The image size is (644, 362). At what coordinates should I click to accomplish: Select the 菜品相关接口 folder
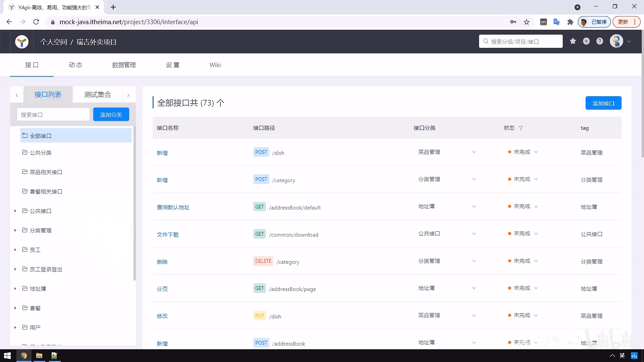pos(46,172)
